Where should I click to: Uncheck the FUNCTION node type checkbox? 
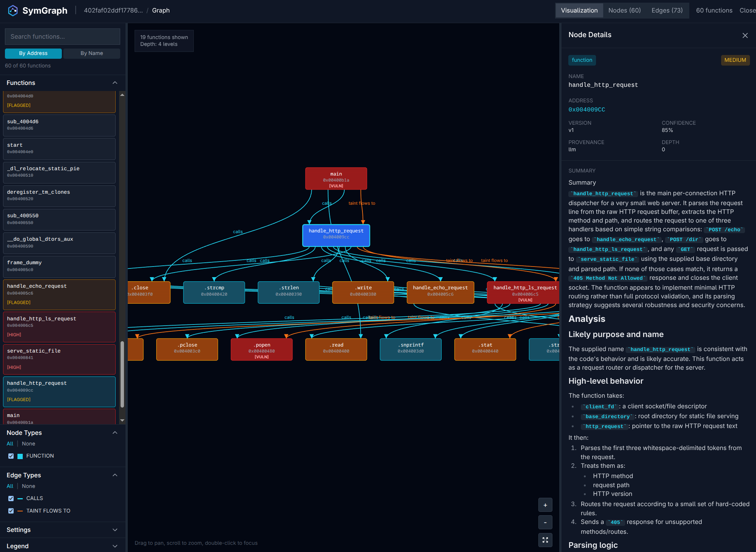click(x=11, y=456)
